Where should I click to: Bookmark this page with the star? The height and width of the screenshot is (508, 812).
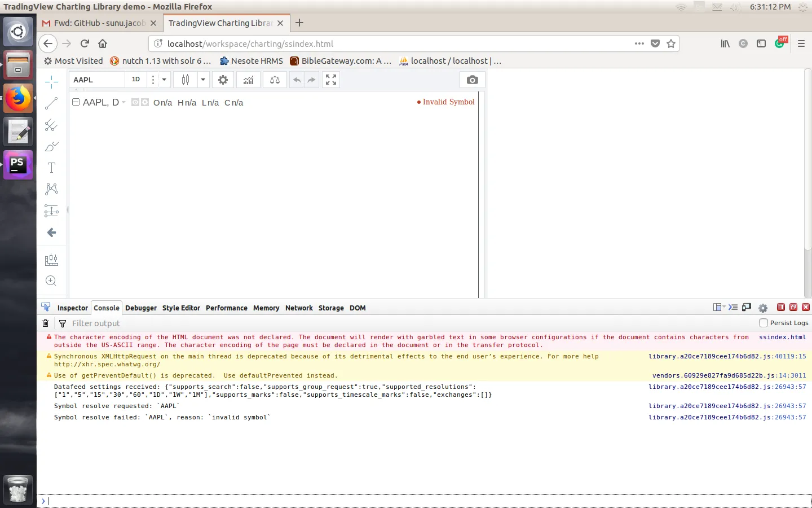671,43
